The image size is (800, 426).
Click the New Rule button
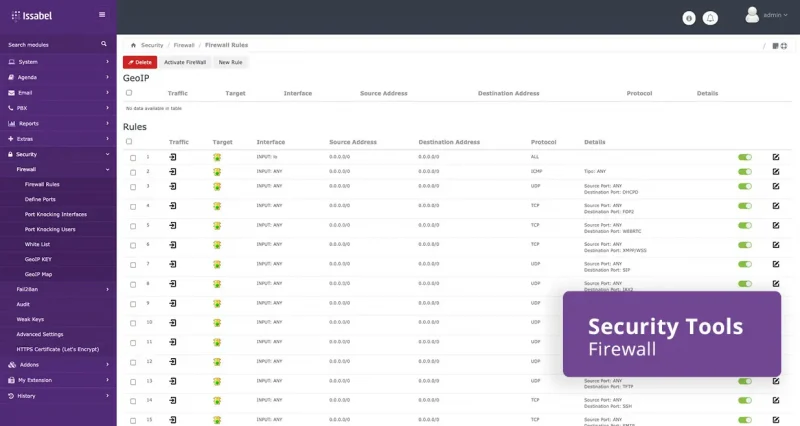pyautogui.click(x=230, y=62)
